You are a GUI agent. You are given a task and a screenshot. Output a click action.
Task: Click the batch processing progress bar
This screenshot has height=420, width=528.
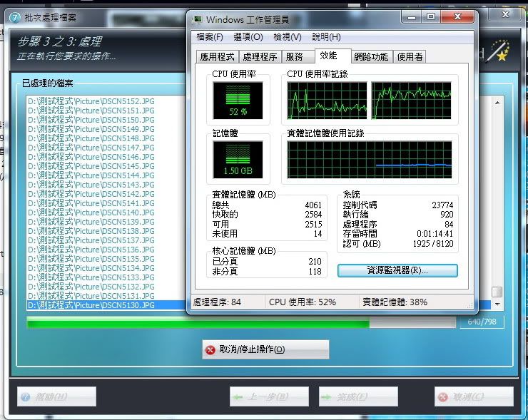point(241,324)
